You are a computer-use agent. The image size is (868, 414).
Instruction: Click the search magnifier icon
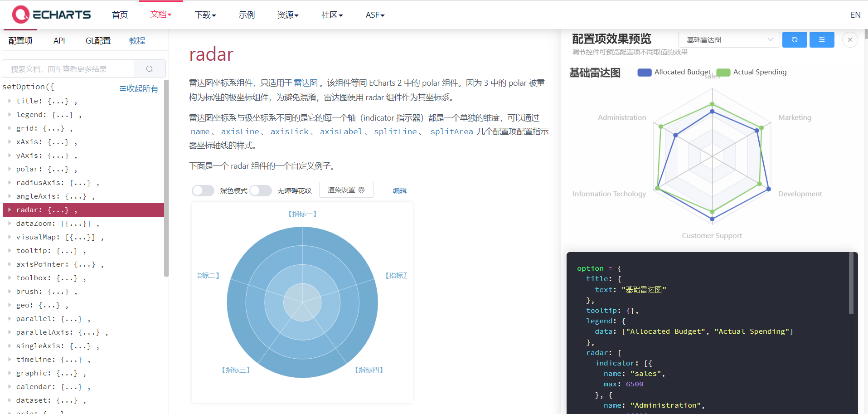point(150,69)
